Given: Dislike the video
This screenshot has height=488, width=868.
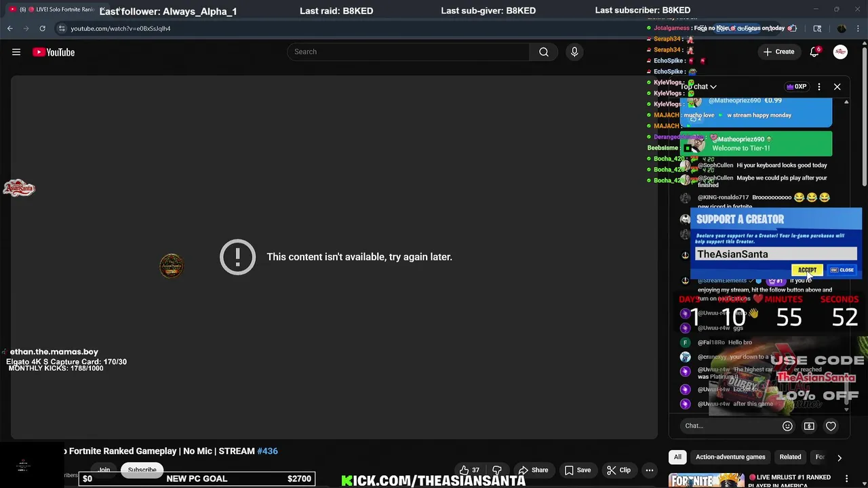Looking at the screenshot, I should pyautogui.click(x=497, y=470).
